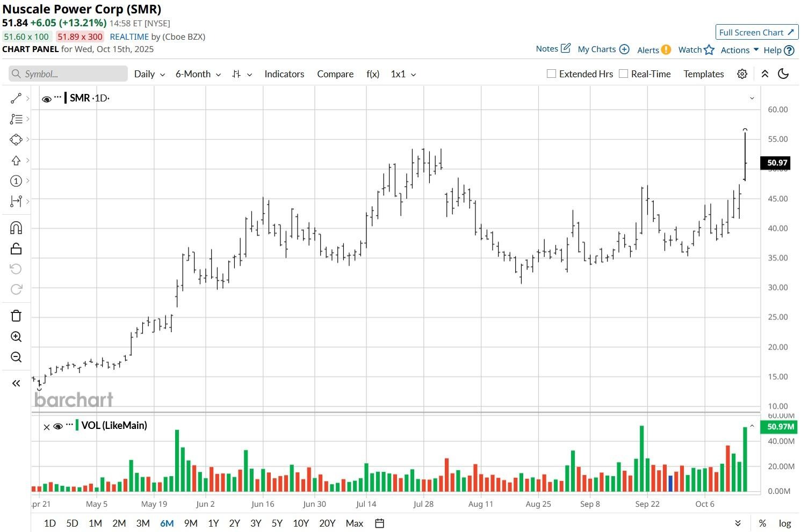This screenshot has width=801, height=532.
Task: Undo the last chart action
Action: 16,269
